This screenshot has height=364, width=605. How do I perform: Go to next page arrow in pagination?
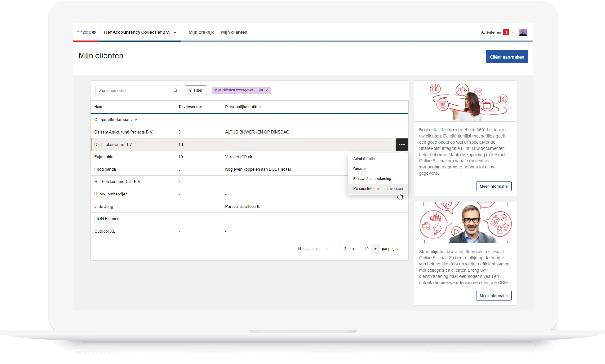click(x=354, y=249)
